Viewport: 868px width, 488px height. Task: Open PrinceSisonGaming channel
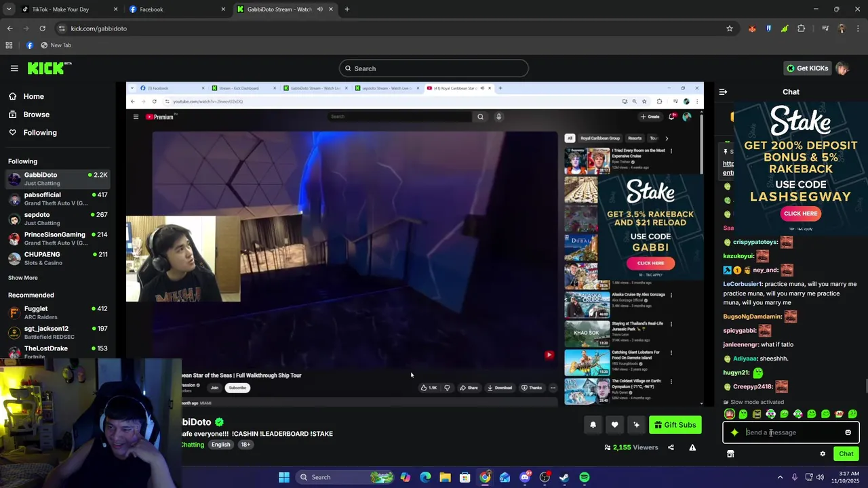point(58,238)
